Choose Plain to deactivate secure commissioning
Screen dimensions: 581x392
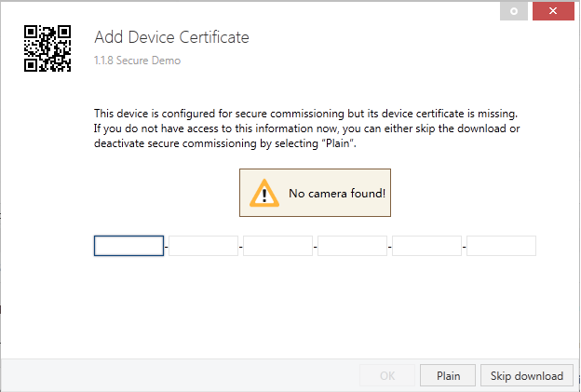(x=448, y=375)
